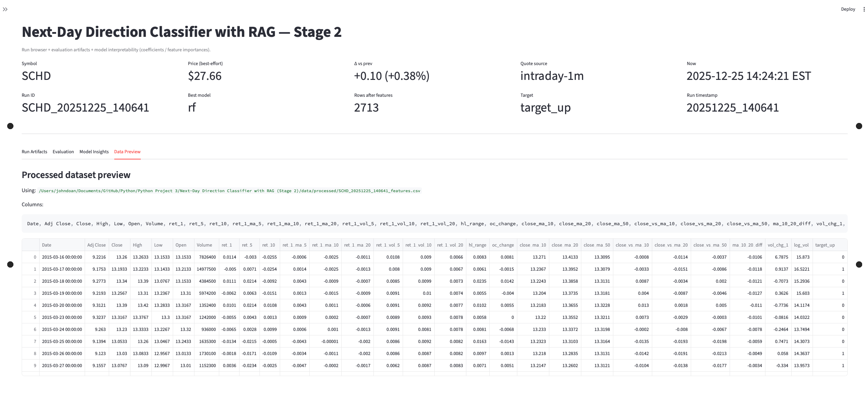
Task: Switch to the Run Artifacts tab
Action: point(34,152)
